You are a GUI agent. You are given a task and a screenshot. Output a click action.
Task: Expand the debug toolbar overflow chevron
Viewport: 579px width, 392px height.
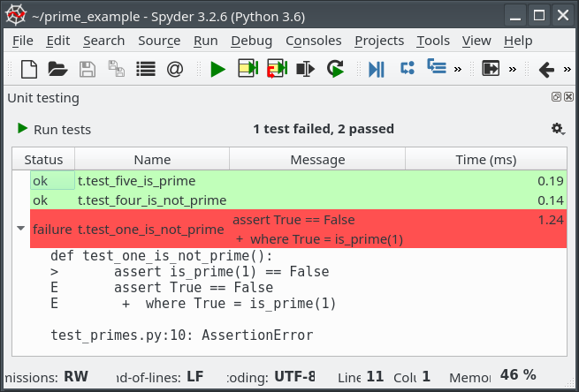pyautogui.click(x=458, y=70)
